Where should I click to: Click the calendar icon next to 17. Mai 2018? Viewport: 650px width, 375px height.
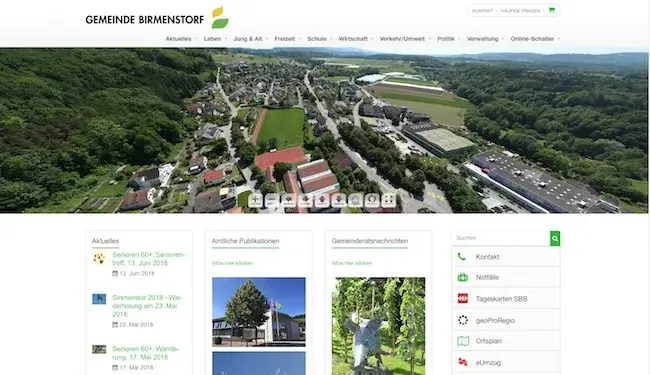[115, 368]
